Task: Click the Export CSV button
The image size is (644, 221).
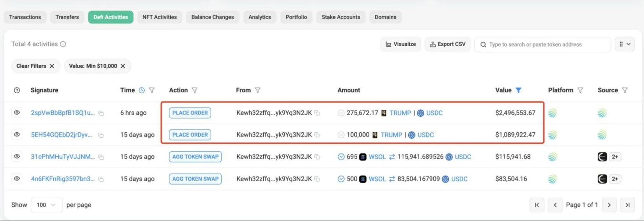Action: [x=447, y=44]
